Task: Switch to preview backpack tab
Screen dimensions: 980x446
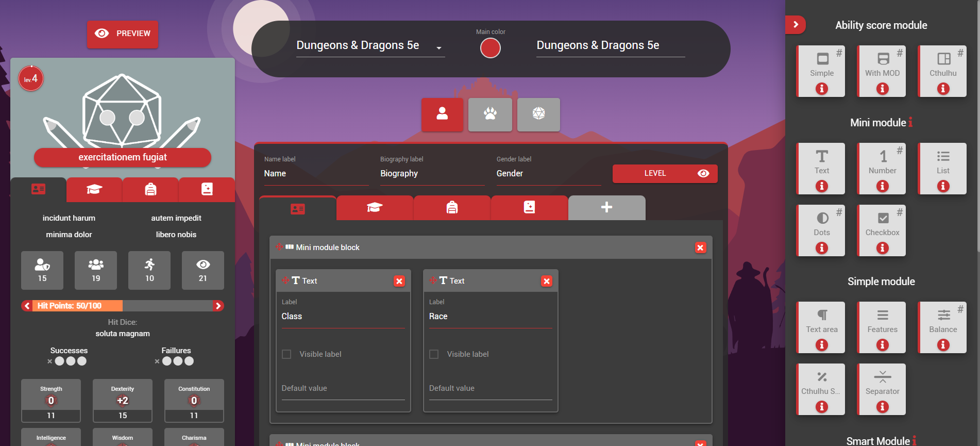Action: click(150, 190)
